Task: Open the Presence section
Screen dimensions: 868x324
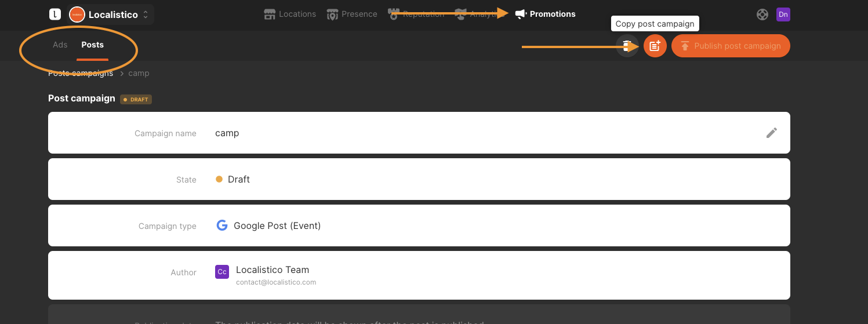Action: pos(352,14)
